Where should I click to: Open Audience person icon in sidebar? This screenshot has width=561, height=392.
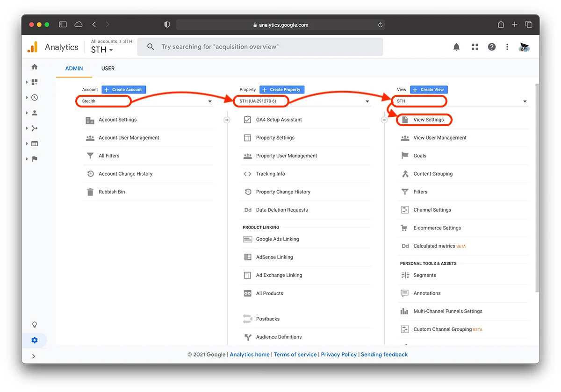tap(35, 113)
